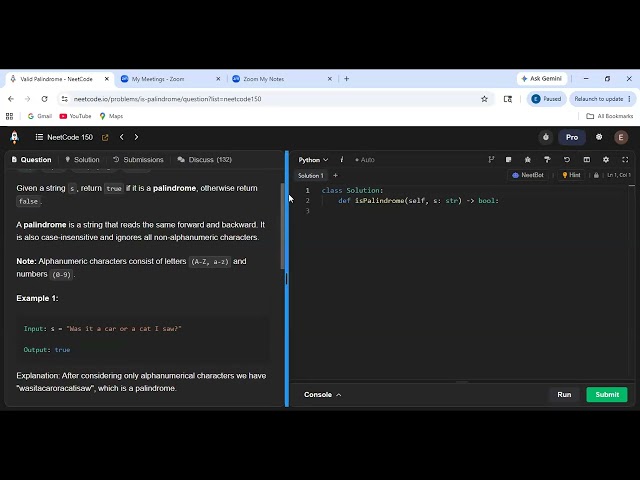Toggle the Auto indicator
The height and width of the screenshot is (480, 640).
(364, 160)
